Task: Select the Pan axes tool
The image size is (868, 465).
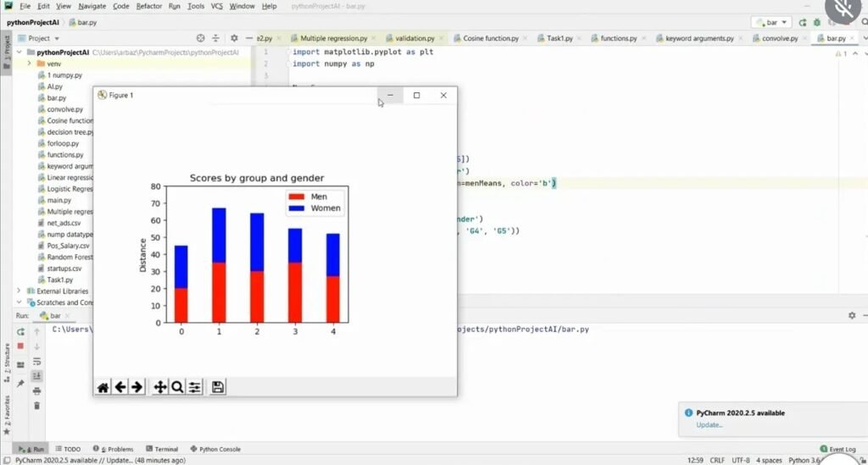Action: pos(160,387)
